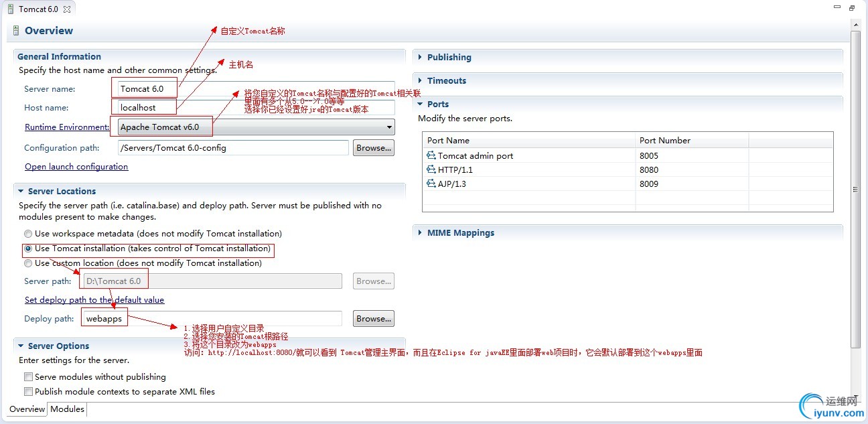Select Use Tomcat installation radio option
This screenshot has width=868, height=424.
[28, 249]
